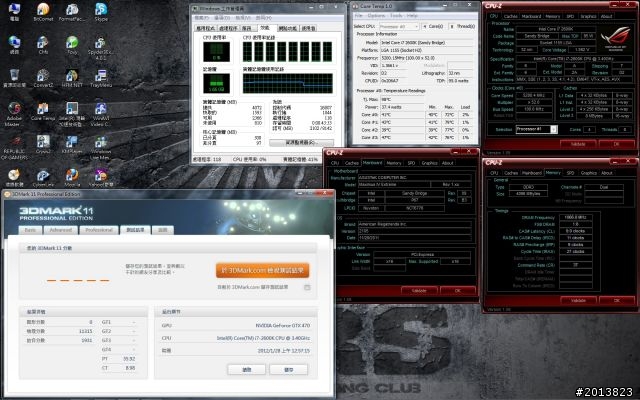
Task: Click OK in CPU-Z Memory window
Action: [x=616, y=300]
